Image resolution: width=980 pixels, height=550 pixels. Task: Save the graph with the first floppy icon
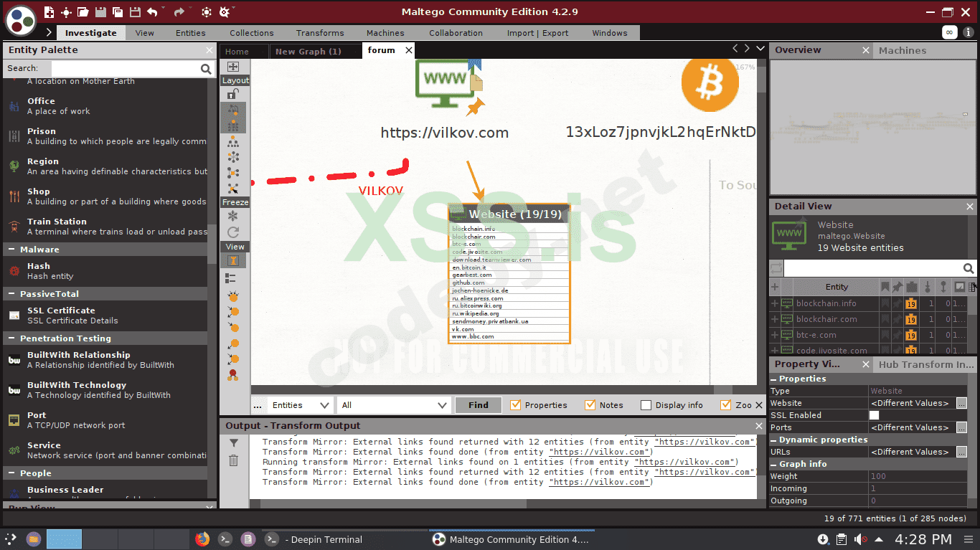pos(100,12)
